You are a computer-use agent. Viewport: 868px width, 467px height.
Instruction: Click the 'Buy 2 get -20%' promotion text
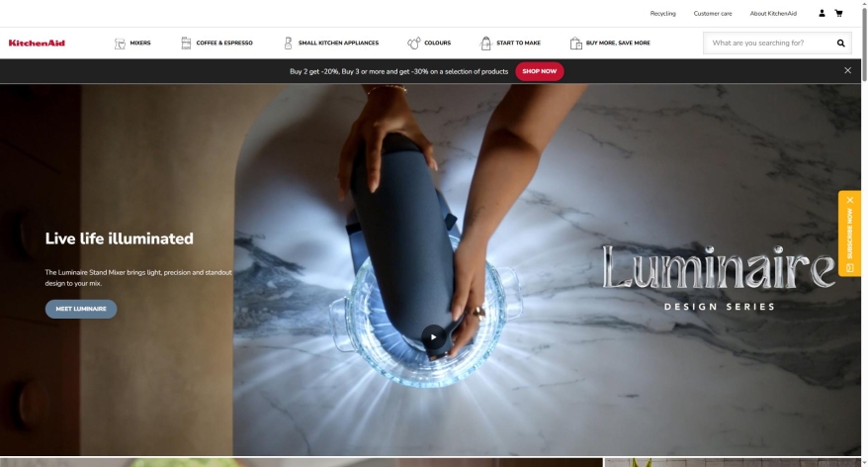398,71
